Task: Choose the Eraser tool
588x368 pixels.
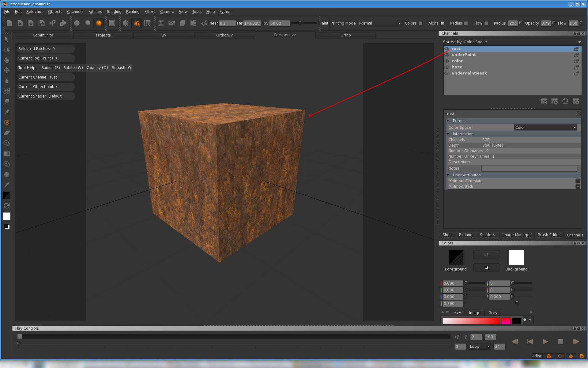Action: tap(7, 133)
